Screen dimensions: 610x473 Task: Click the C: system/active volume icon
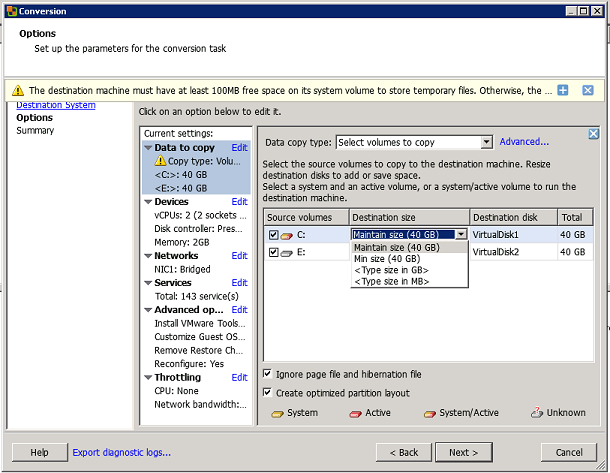(287, 235)
